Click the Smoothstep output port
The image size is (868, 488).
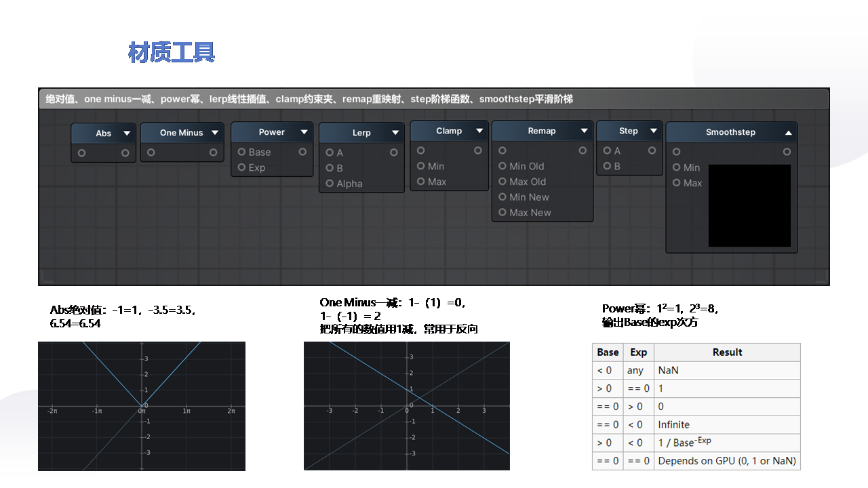coord(787,152)
